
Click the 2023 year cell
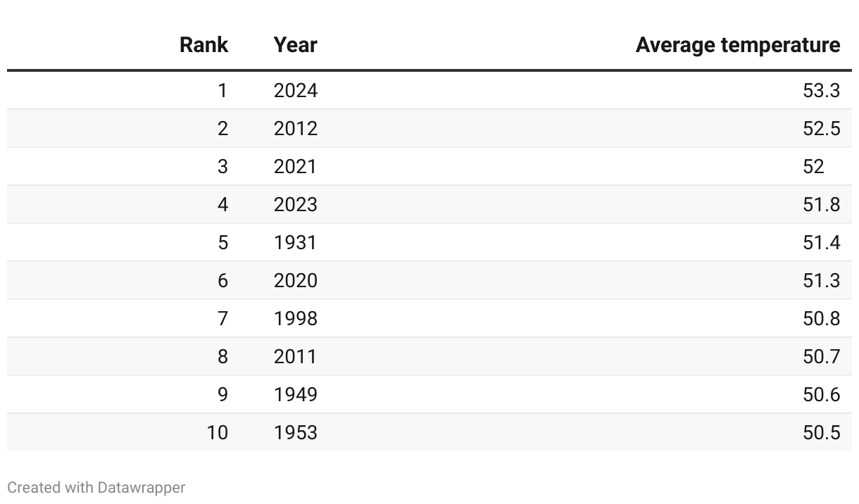point(296,204)
